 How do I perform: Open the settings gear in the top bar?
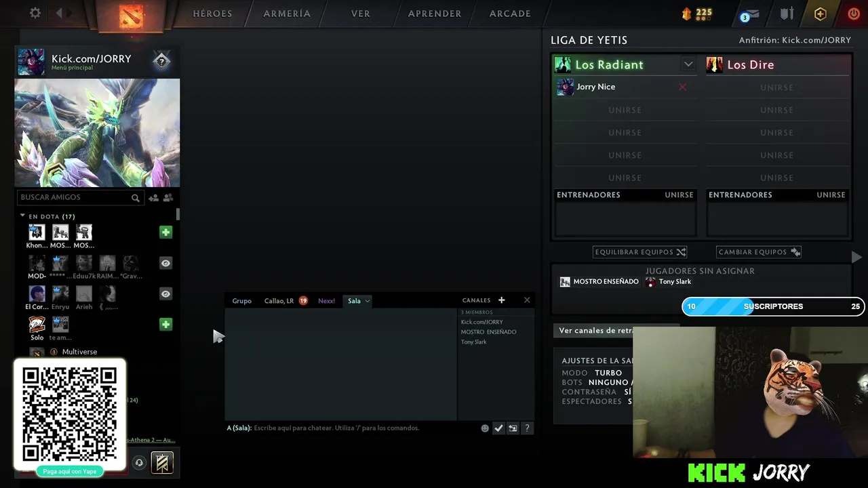(x=35, y=13)
